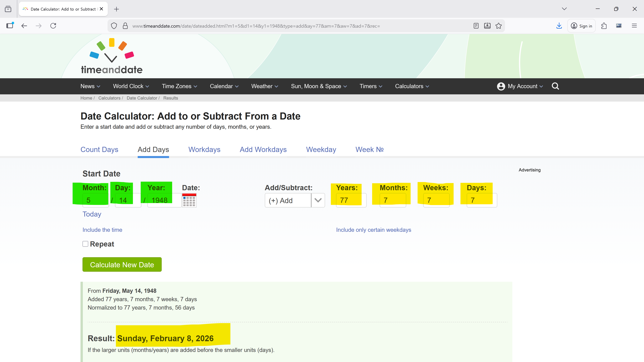Expand the Time Zones menu
Image resolution: width=644 pixels, height=362 pixels.
click(x=179, y=86)
